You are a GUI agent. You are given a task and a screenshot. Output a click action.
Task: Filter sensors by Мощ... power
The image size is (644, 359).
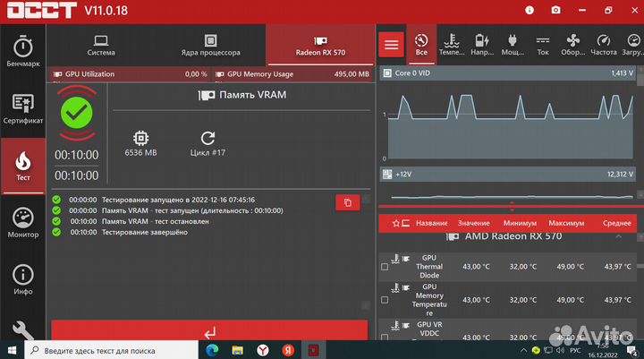tap(513, 45)
